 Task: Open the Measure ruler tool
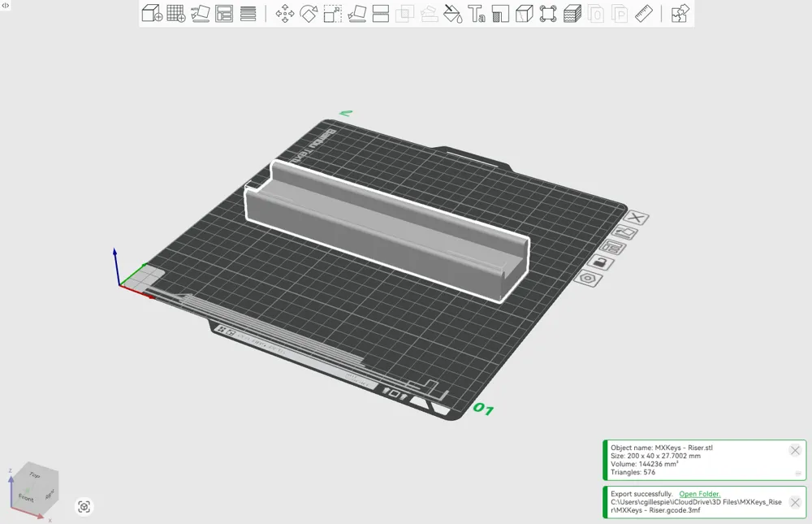(644, 14)
